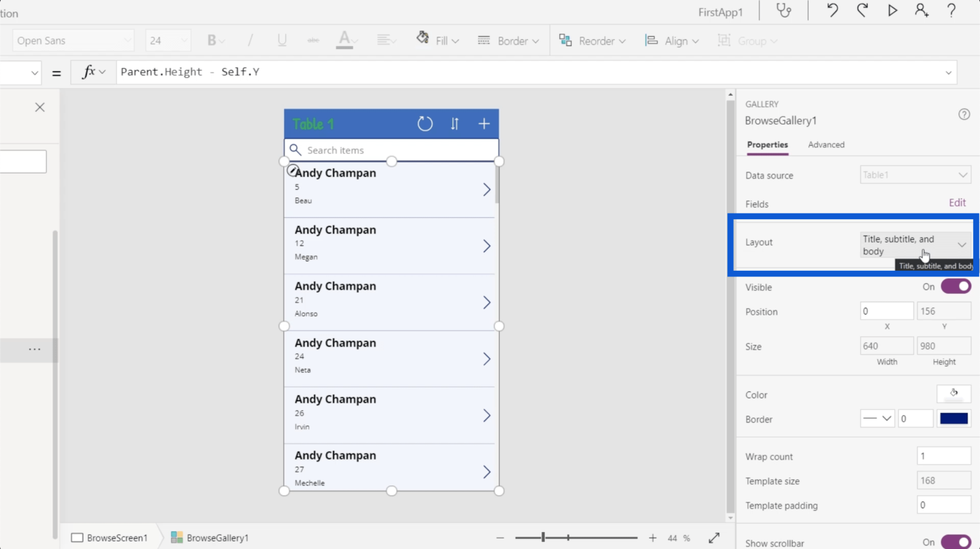Click the Table 1 header title
The width and height of the screenshot is (980, 549).
click(313, 124)
